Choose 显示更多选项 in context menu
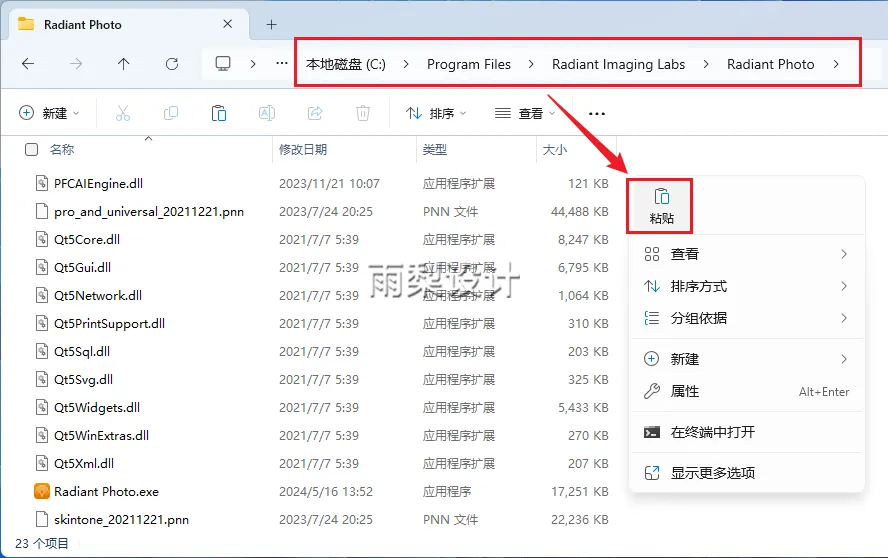 (746, 473)
